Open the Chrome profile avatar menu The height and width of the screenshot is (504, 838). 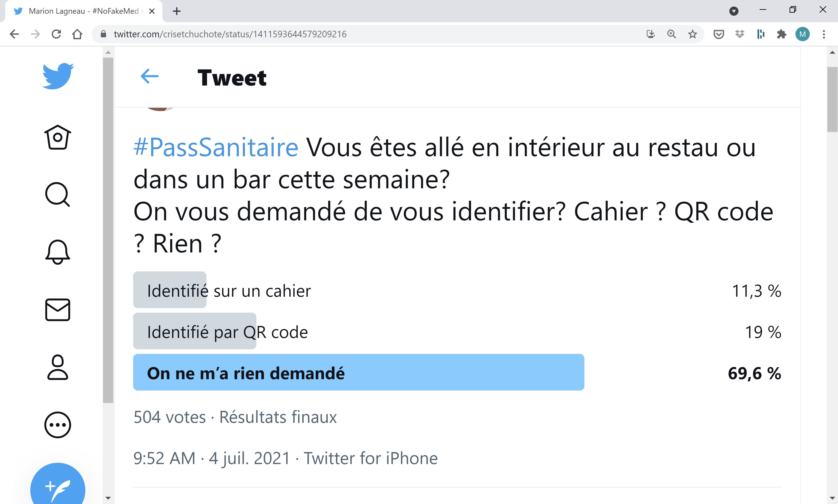[802, 34]
